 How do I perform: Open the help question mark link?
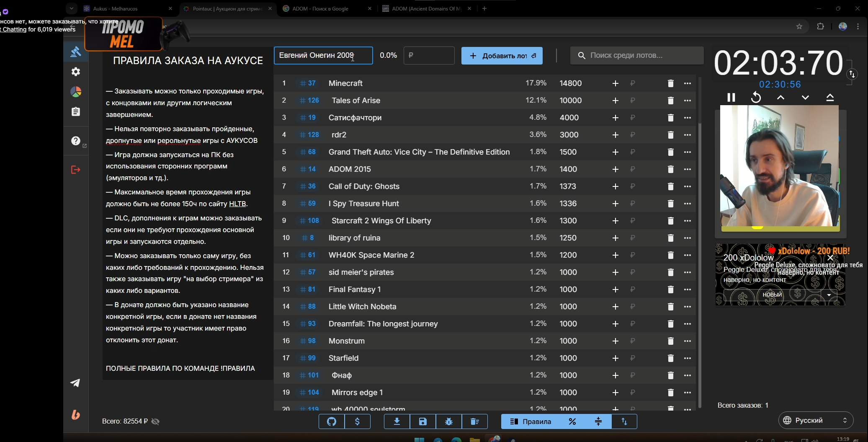pyautogui.click(x=76, y=141)
